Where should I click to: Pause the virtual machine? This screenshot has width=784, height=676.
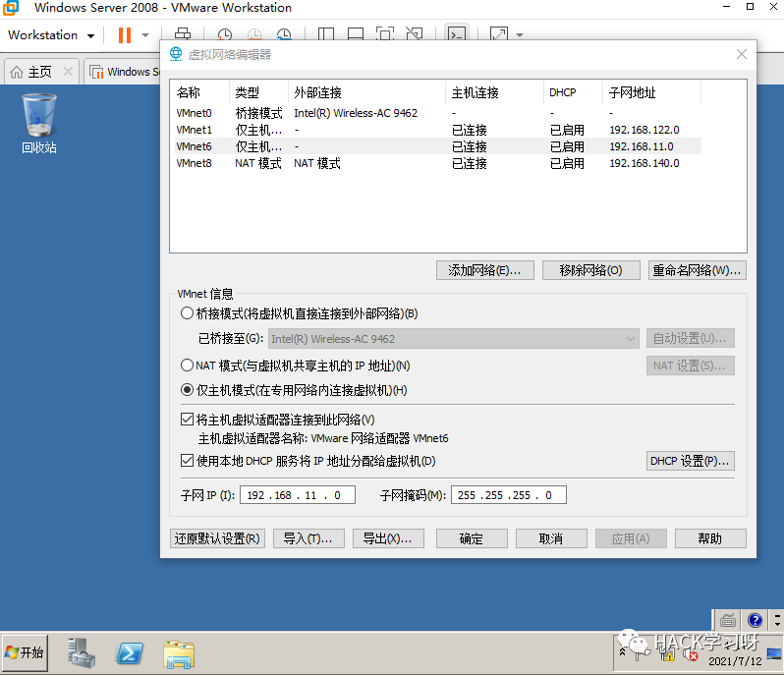pos(125,35)
